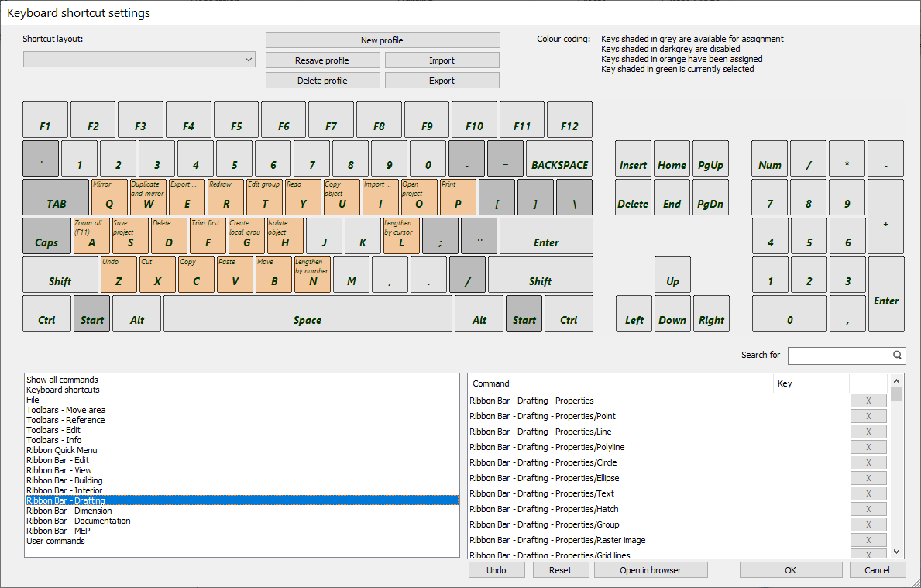This screenshot has height=588, width=921.
Task: Click Open in browser
Action: click(651, 569)
